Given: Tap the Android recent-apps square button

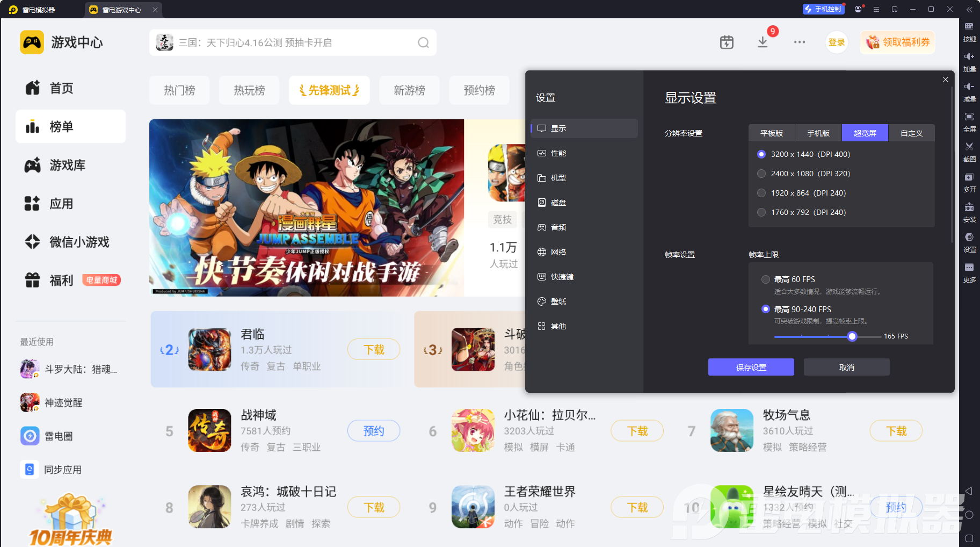Looking at the screenshot, I should click(x=969, y=538).
